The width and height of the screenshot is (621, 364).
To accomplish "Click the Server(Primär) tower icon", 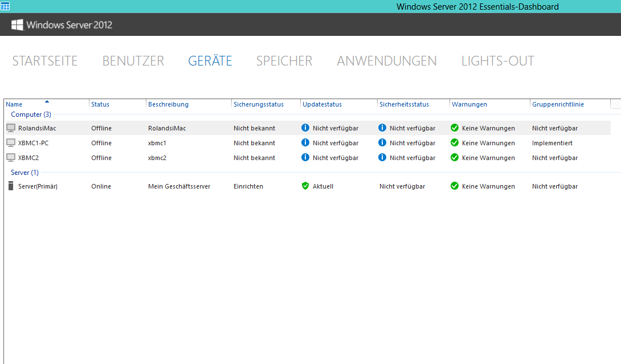I will pos(11,186).
